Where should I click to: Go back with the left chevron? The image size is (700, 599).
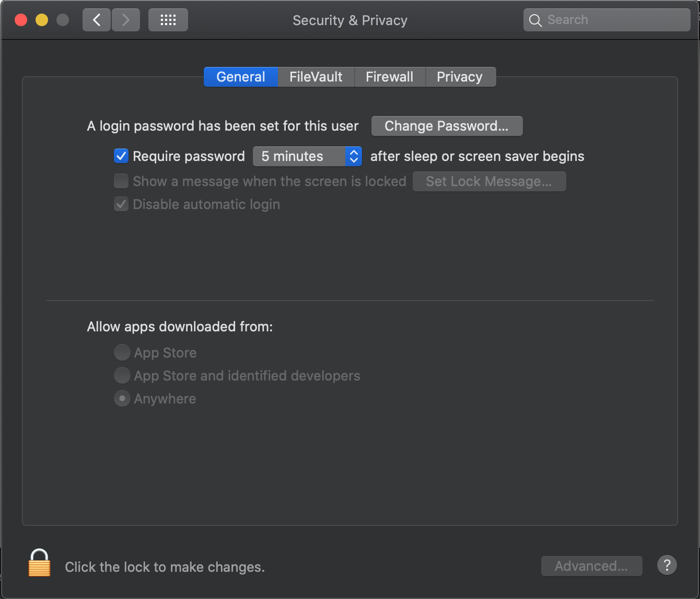(97, 20)
